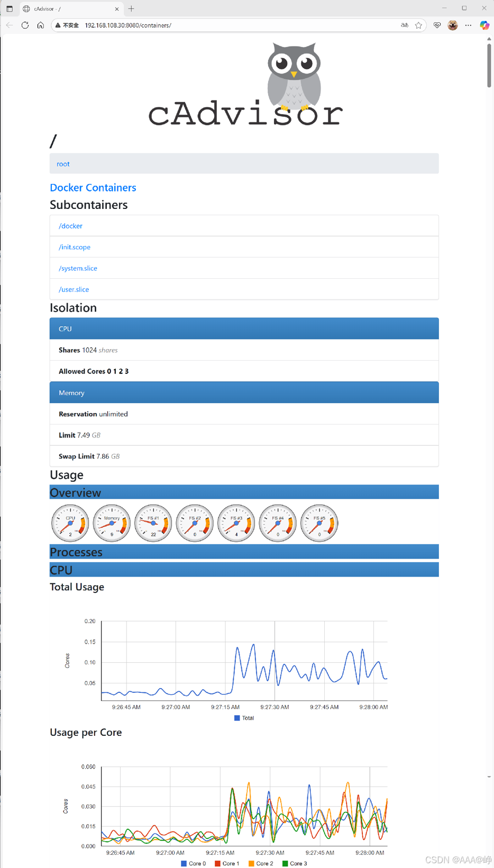Add this page to favorites star
494x868 pixels.
(419, 25)
